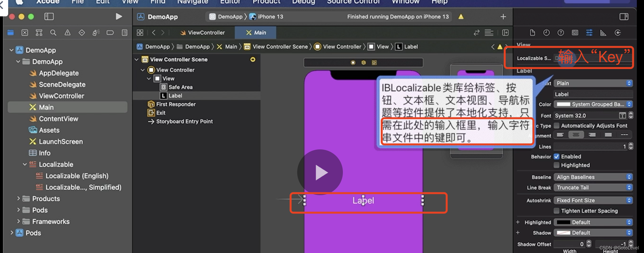This screenshot has width=644, height=253.
Task: Open the Truncate Tail line break dropdown
Action: tap(593, 187)
